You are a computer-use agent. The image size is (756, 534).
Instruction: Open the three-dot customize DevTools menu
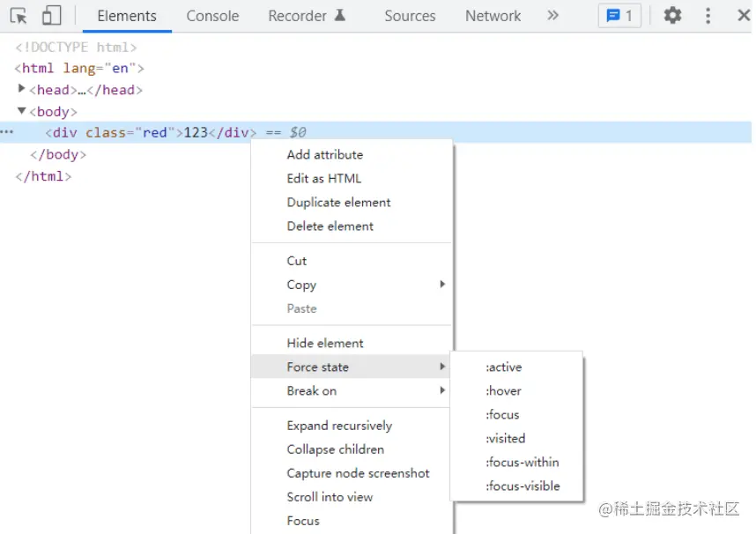coord(708,16)
